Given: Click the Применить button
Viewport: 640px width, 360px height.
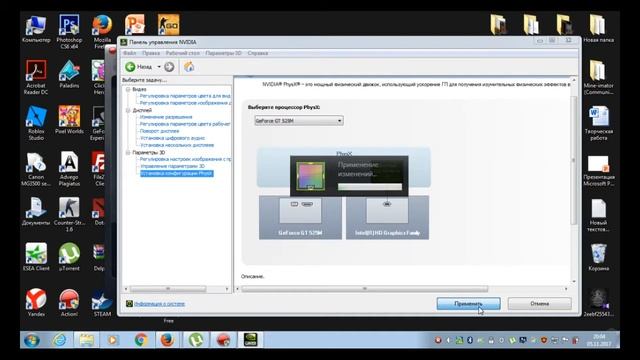Looking at the screenshot, I should coord(468,304).
